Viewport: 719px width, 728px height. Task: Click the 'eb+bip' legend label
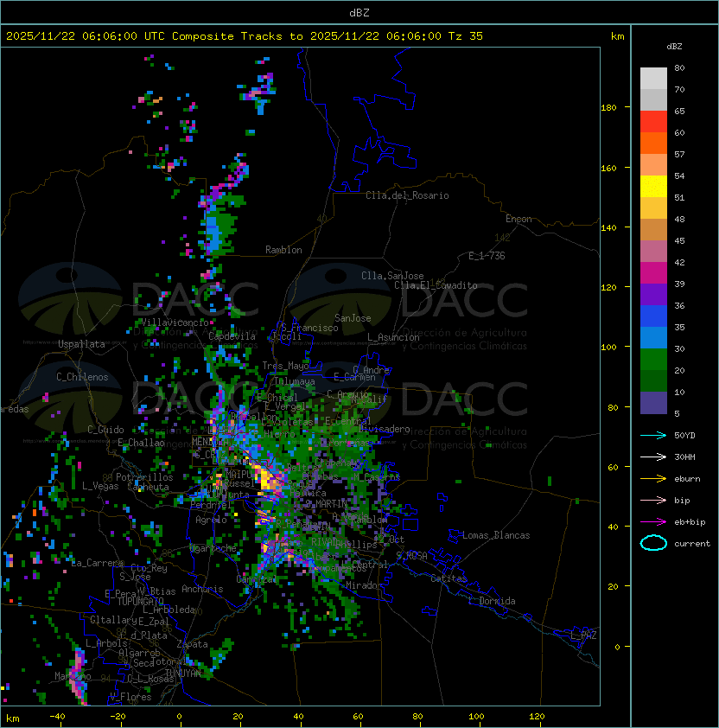(690, 522)
